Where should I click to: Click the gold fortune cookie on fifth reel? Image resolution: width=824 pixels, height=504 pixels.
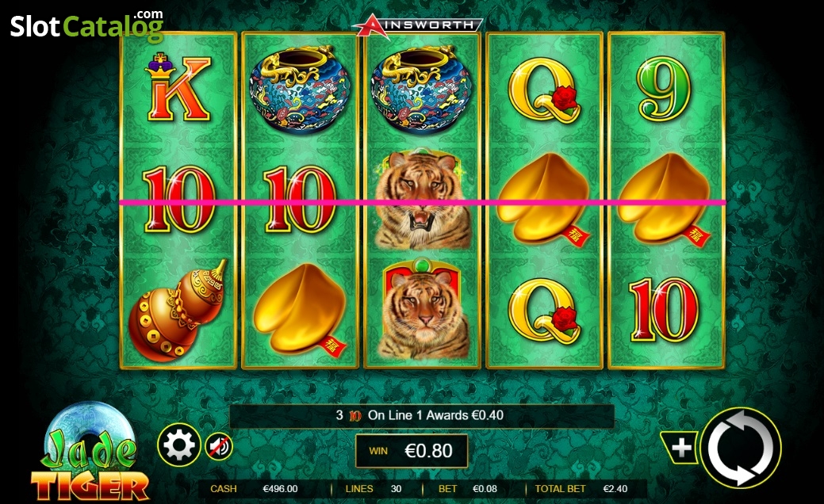coord(665,199)
